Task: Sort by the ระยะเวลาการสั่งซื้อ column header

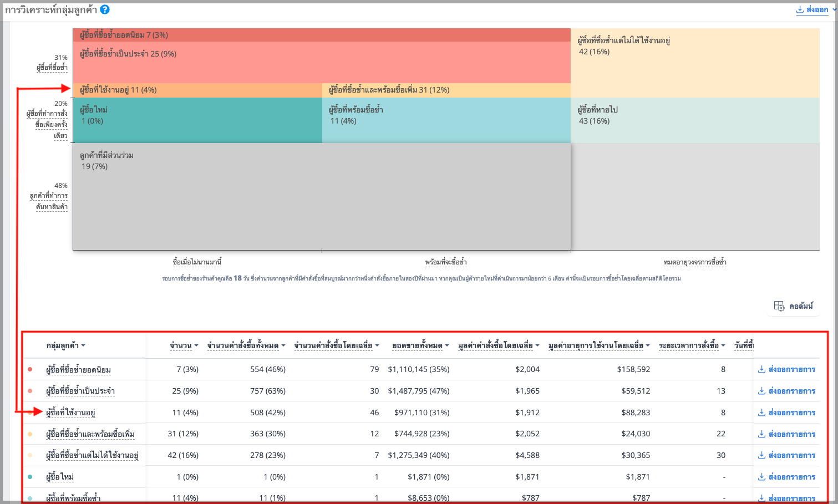Action: click(692, 345)
